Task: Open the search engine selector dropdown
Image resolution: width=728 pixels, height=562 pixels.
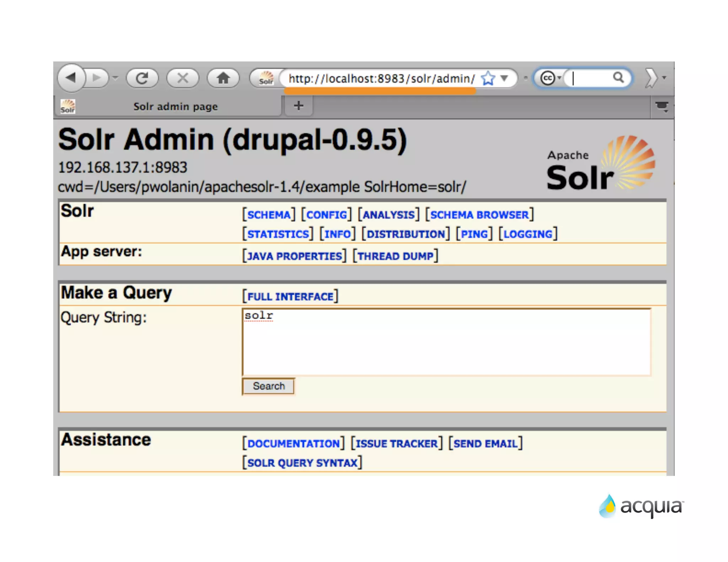Action: 550,78
